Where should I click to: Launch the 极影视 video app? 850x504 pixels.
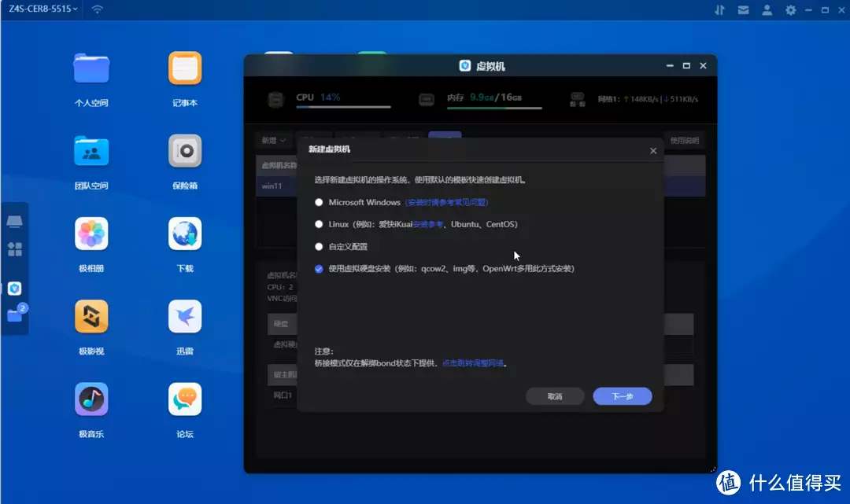tap(91, 317)
